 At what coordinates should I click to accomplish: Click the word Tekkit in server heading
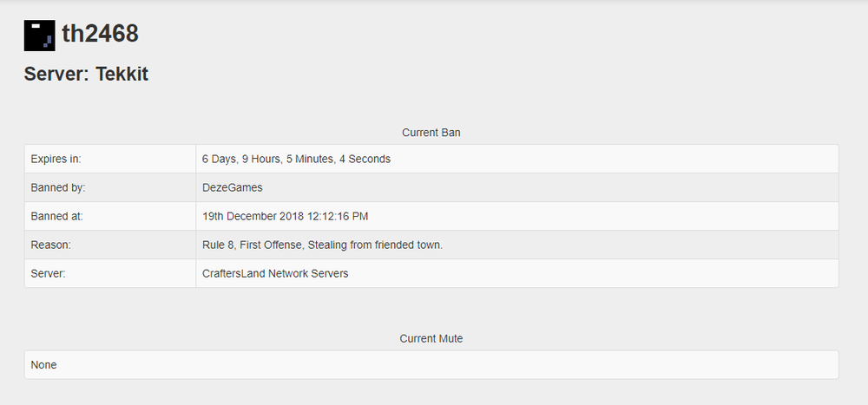click(122, 75)
